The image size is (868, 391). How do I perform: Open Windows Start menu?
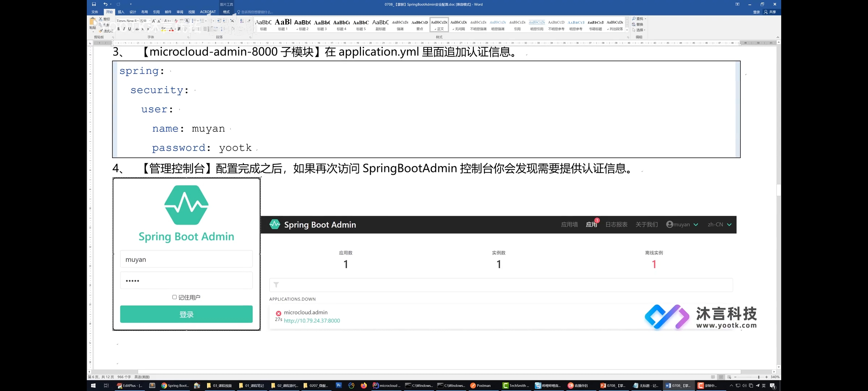93,386
